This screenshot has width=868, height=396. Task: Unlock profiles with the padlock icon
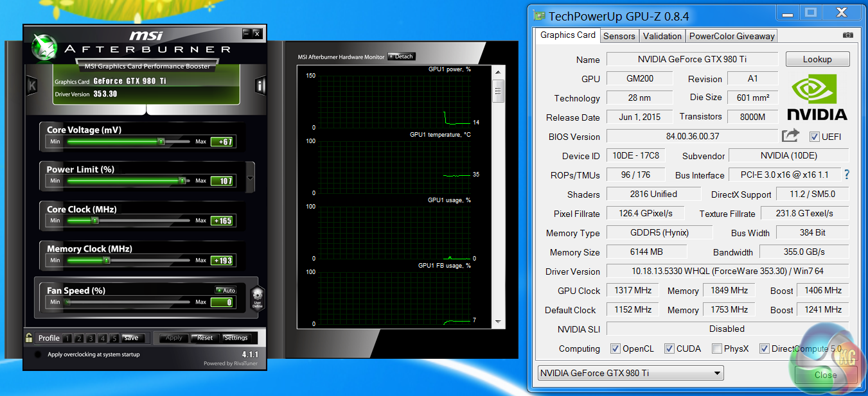tap(29, 338)
